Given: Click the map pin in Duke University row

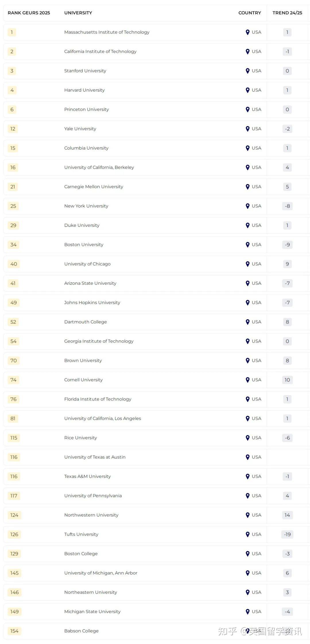Looking at the screenshot, I should 247,225.
